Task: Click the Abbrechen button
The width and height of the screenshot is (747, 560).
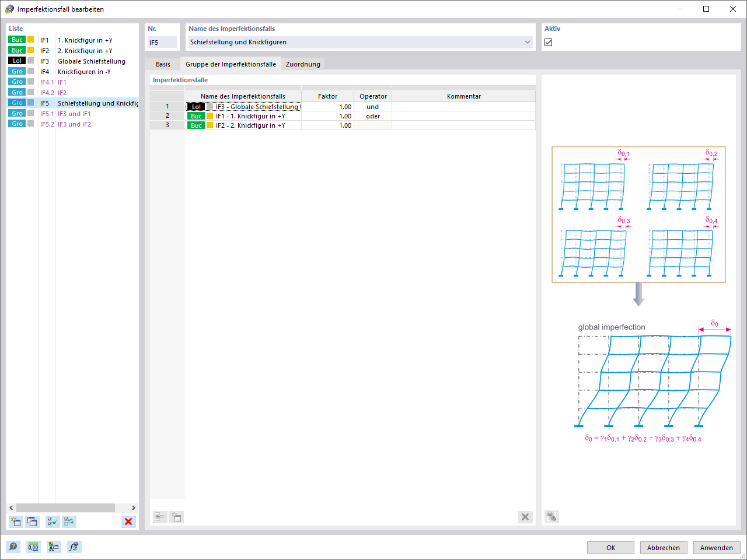Action: (x=664, y=548)
